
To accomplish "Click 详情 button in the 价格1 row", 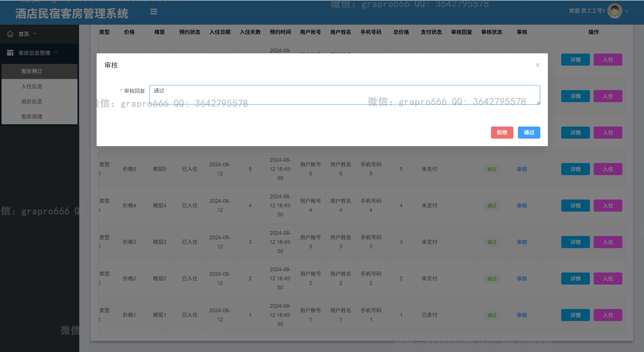I will [575, 315].
